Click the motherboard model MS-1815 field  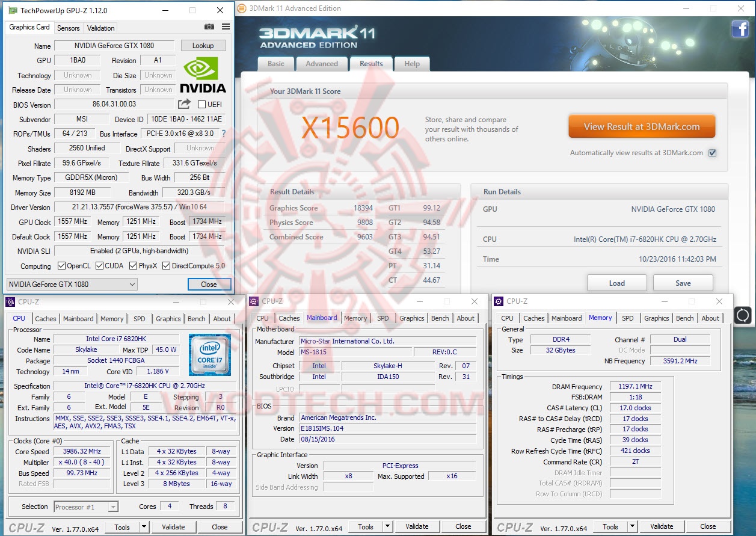click(355, 353)
